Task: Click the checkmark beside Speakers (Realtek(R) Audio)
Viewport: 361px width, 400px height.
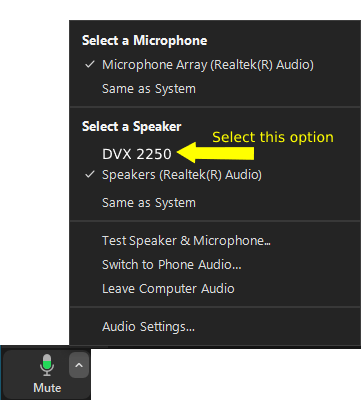Action: coord(90,174)
